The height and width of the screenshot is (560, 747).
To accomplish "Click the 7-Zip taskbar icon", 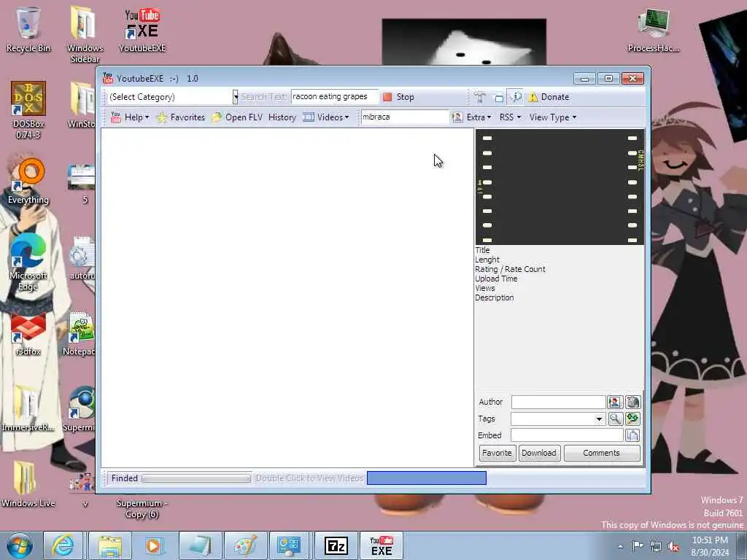I will 336,545.
